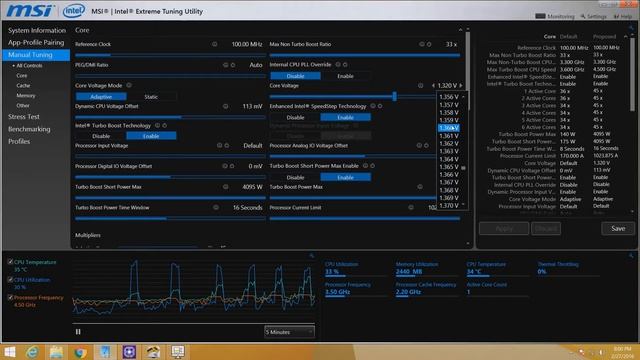Click the first icon beside Enhanced Intel SpeedStep Technology
The width and height of the screenshot is (640, 360).
373,106
